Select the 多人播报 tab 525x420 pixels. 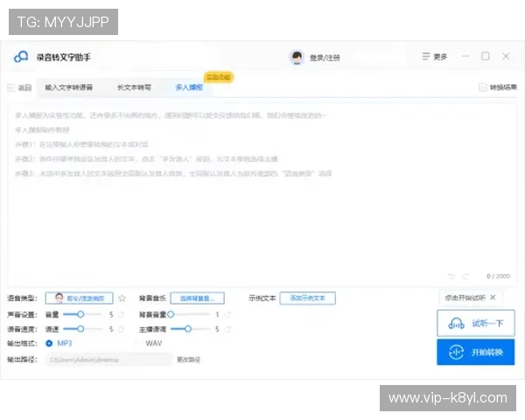189,87
